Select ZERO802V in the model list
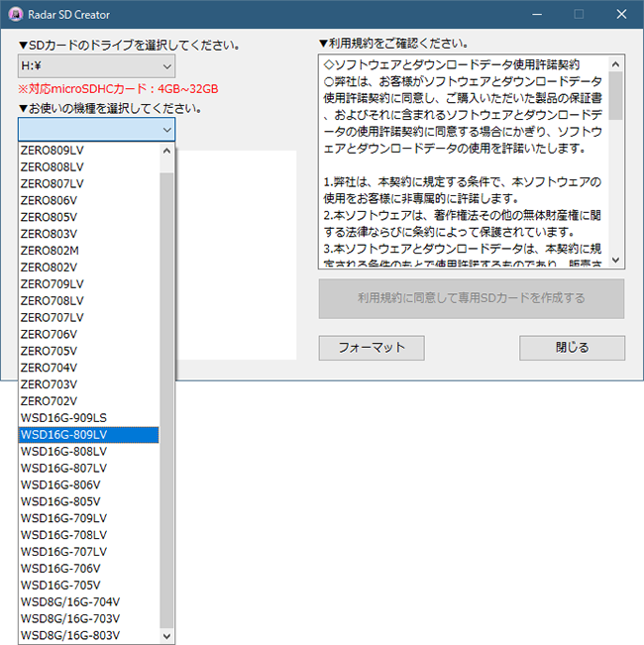Screen dimensions: 644x645 (x=88, y=268)
